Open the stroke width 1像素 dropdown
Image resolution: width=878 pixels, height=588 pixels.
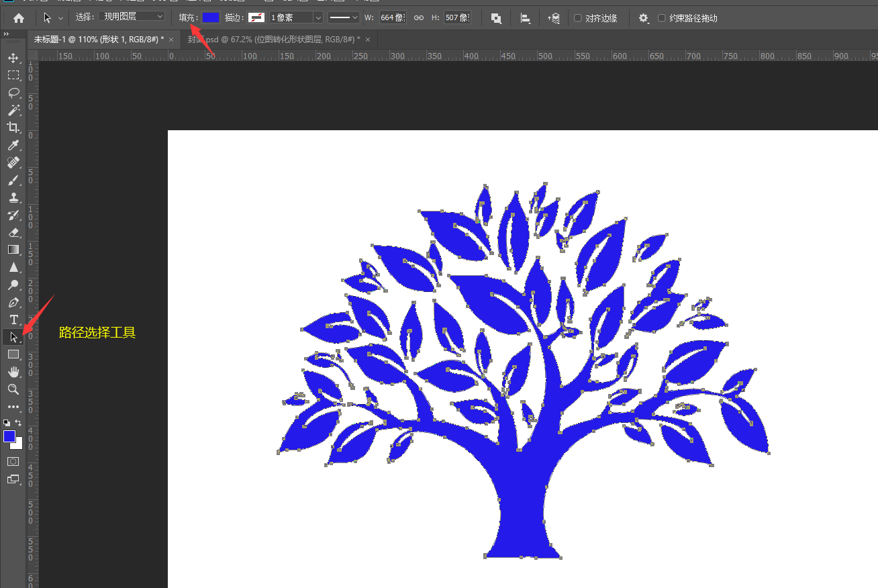coord(296,18)
